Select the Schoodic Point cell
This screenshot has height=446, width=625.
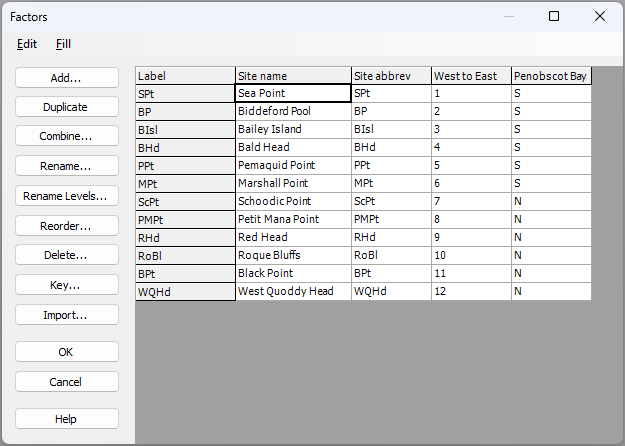point(293,201)
